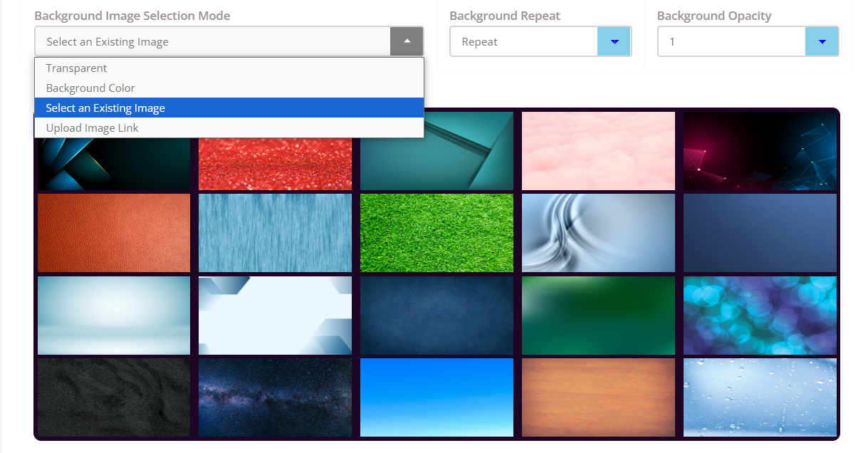Image resolution: width=868 pixels, height=453 pixels.
Task: Choose the Upload Image Link option
Action: pyautogui.click(x=93, y=128)
